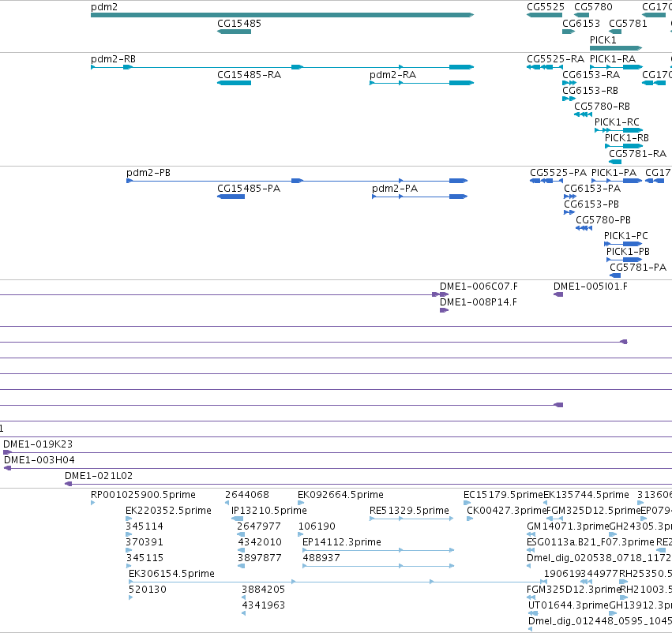Click the UT01644.3prime EST label

[x=569, y=605]
